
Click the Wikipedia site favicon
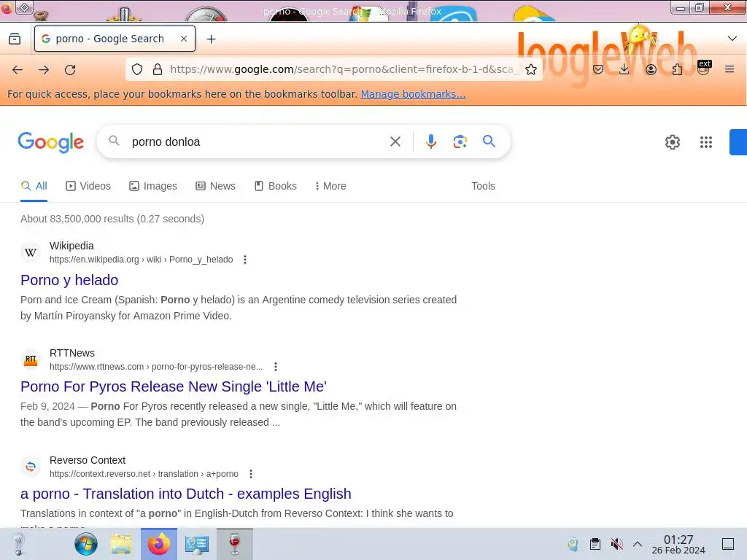[x=31, y=252]
